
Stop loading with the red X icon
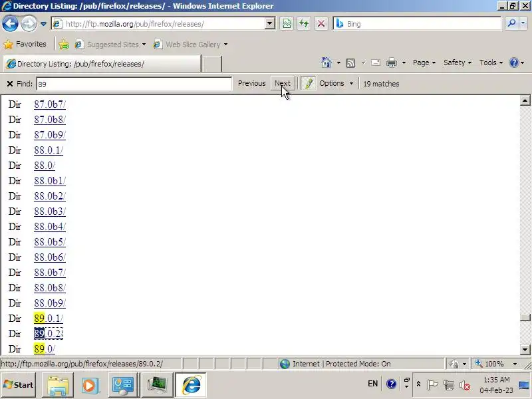point(321,24)
